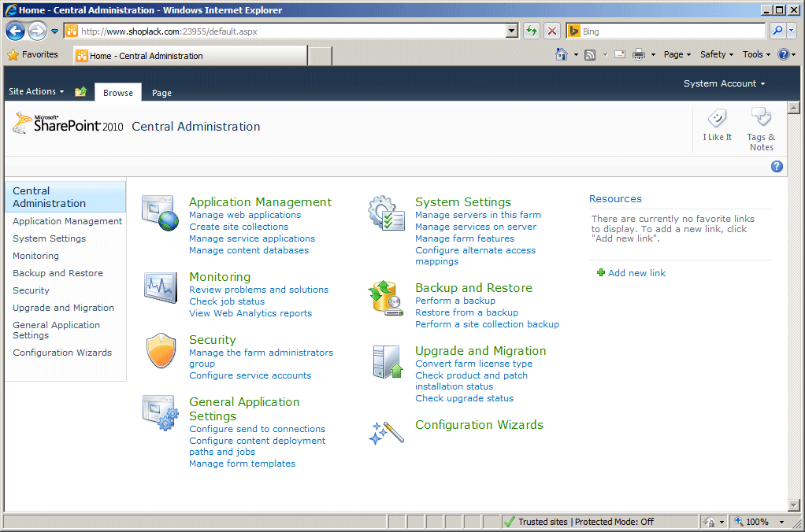Expand the recent pages dropdown arrow
Screen dimensions: 805x532
[x=54, y=31]
